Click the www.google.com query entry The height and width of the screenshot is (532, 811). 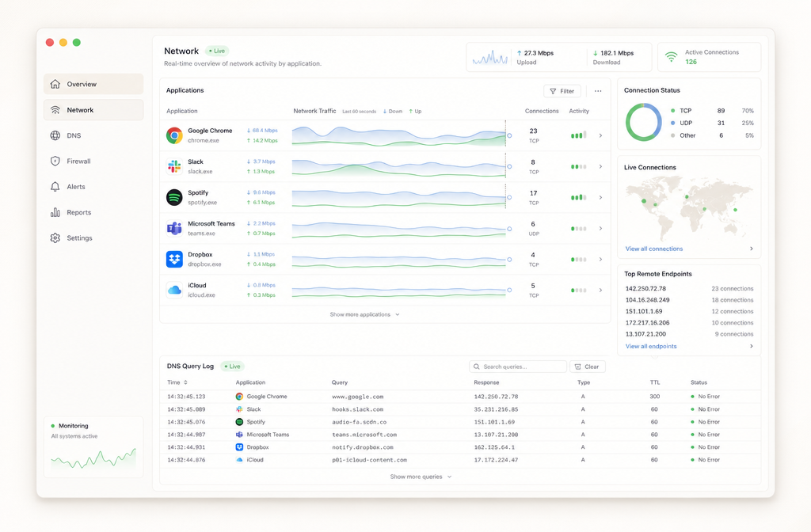tap(357, 397)
